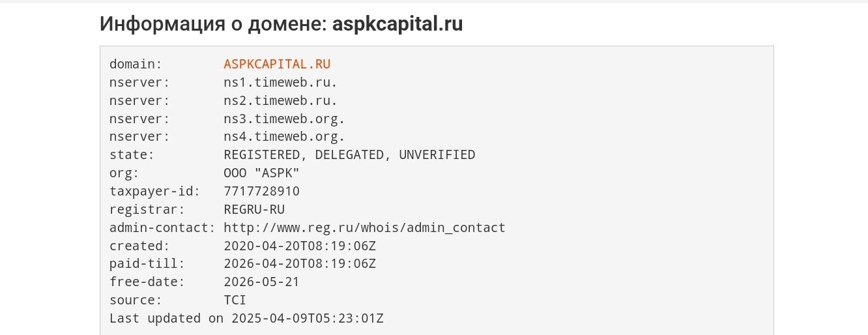Click the free-date value 2026-05-21
Image resolution: width=868 pixels, height=335 pixels.
pos(261,282)
